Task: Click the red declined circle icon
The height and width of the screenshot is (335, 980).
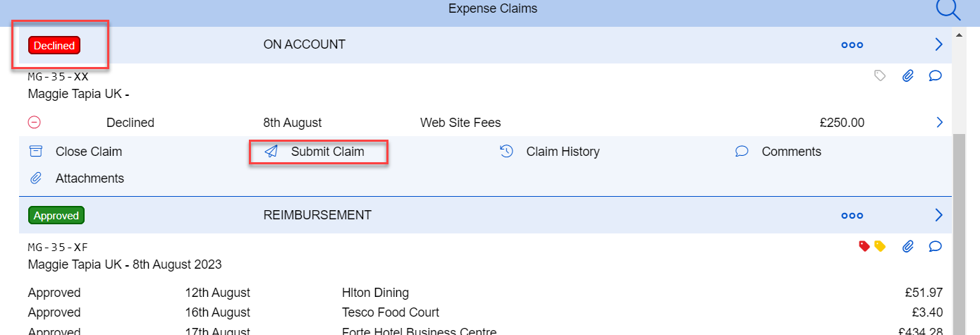Action: click(34, 122)
